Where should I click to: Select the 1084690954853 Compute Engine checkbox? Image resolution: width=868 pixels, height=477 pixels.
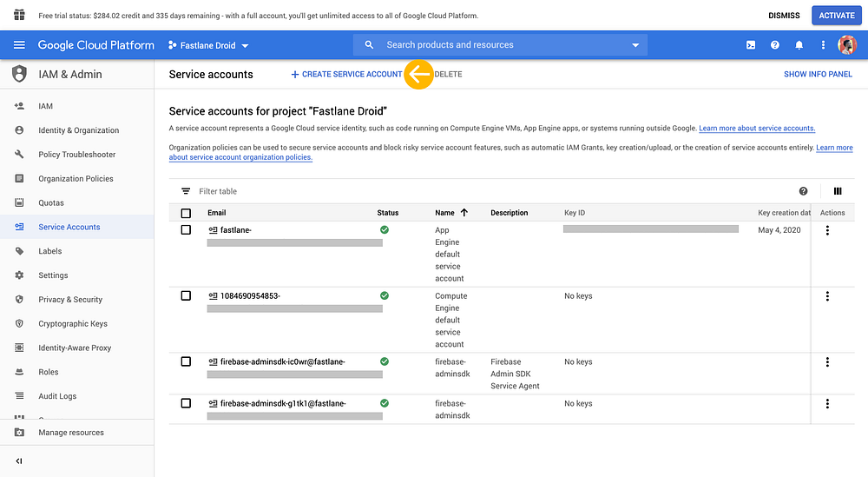tap(186, 295)
